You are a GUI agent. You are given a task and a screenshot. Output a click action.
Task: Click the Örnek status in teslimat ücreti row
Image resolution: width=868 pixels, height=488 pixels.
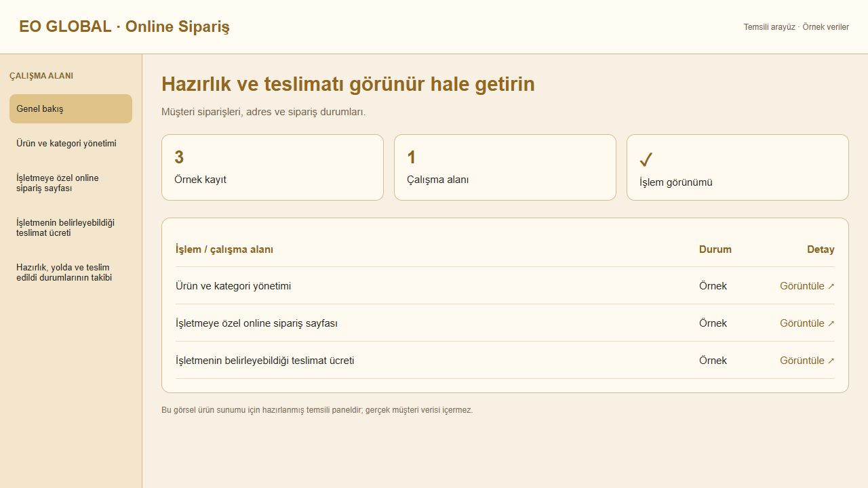click(x=713, y=361)
